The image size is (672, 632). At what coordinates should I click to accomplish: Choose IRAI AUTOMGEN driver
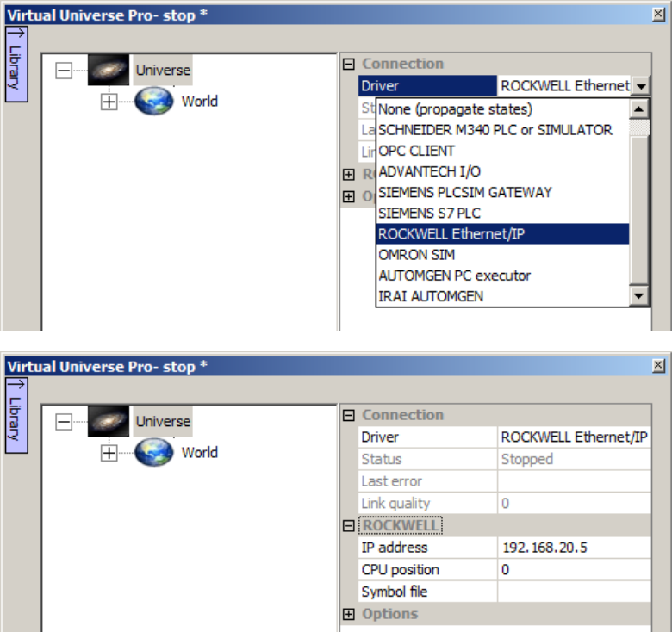(502, 296)
